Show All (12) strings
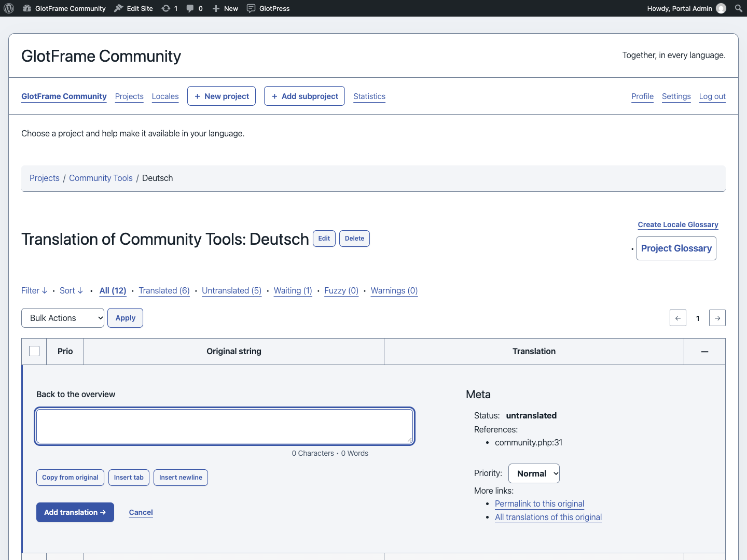The height and width of the screenshot is (560, 747). 113,290
